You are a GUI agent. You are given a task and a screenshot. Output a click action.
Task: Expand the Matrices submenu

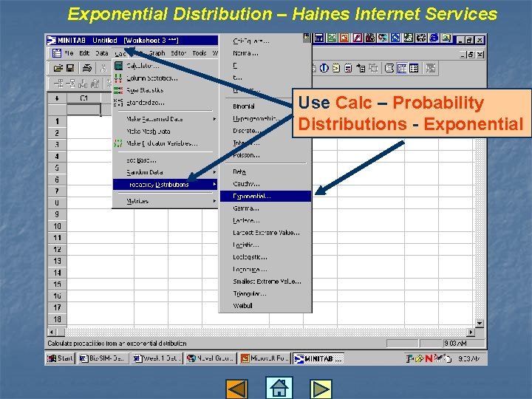coord(166,201)
